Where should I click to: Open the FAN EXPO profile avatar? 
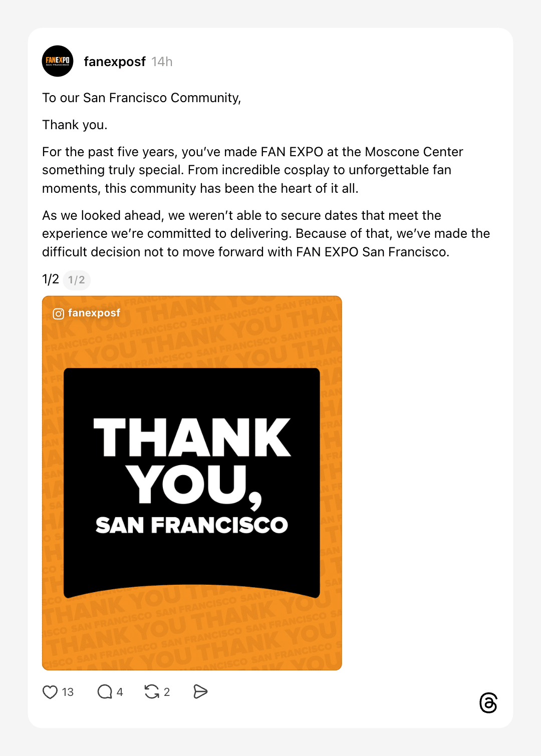(x=58, y=61)
